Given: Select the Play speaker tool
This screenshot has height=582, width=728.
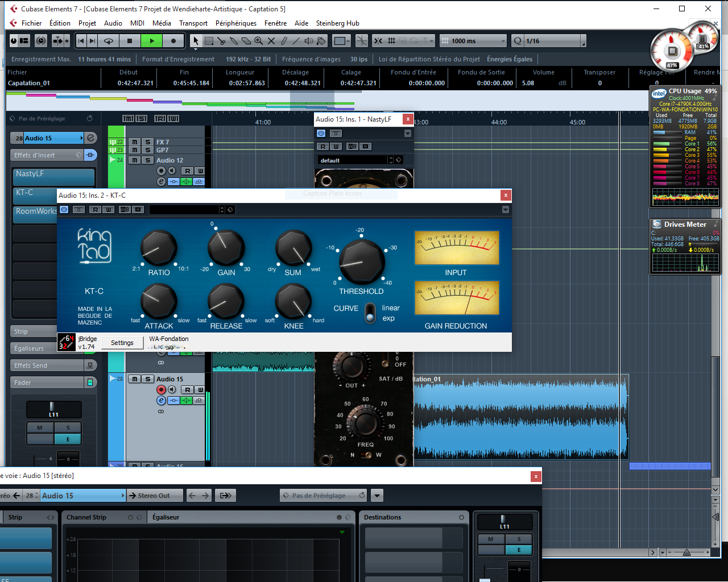Looking at the screenshot, I should (x=309, y=41).
